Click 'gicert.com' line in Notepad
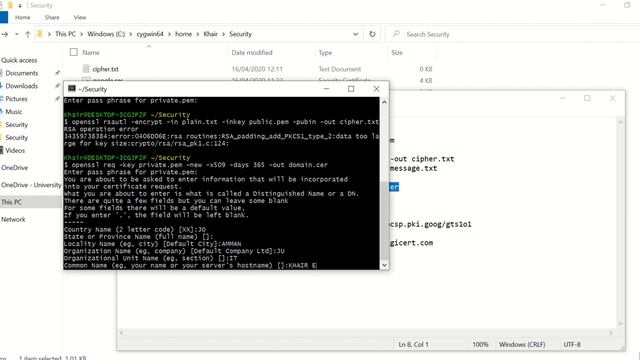This screenshot has width=640, height=360. click(x=411, y=243)
